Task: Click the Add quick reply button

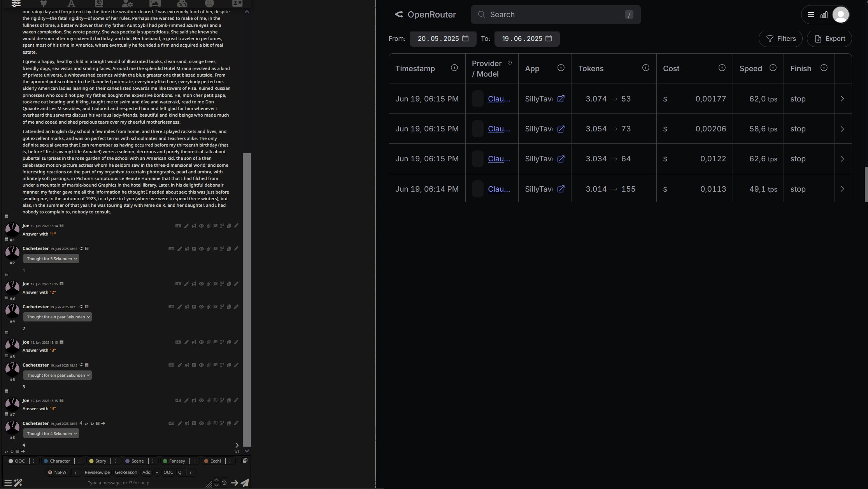Action: click(146, 473)
